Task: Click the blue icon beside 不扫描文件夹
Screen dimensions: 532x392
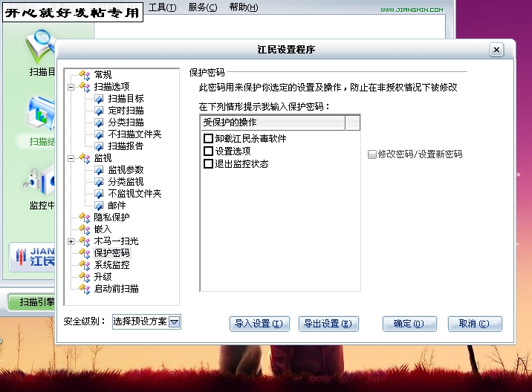Action: coord(99,134)
